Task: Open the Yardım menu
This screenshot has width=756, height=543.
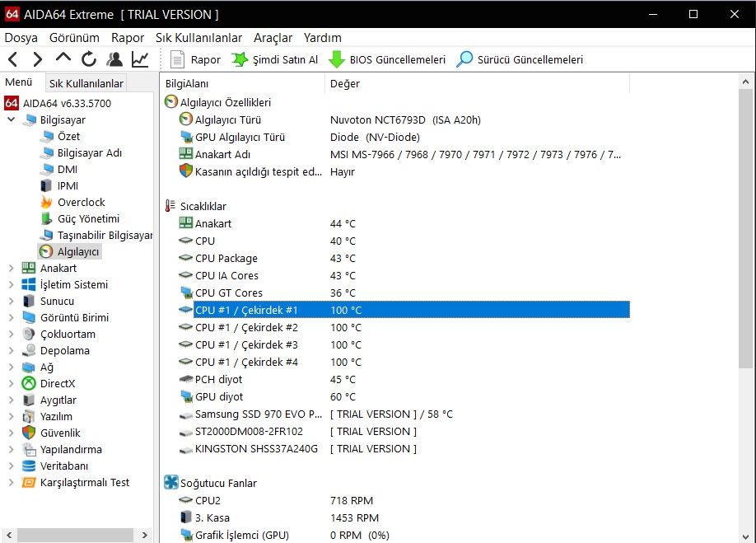Action: coord(323,38)
